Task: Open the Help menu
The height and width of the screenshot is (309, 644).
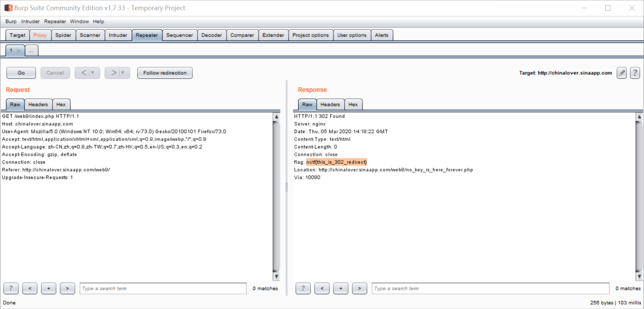Action: pyautogui.click(x=98, y=21)
